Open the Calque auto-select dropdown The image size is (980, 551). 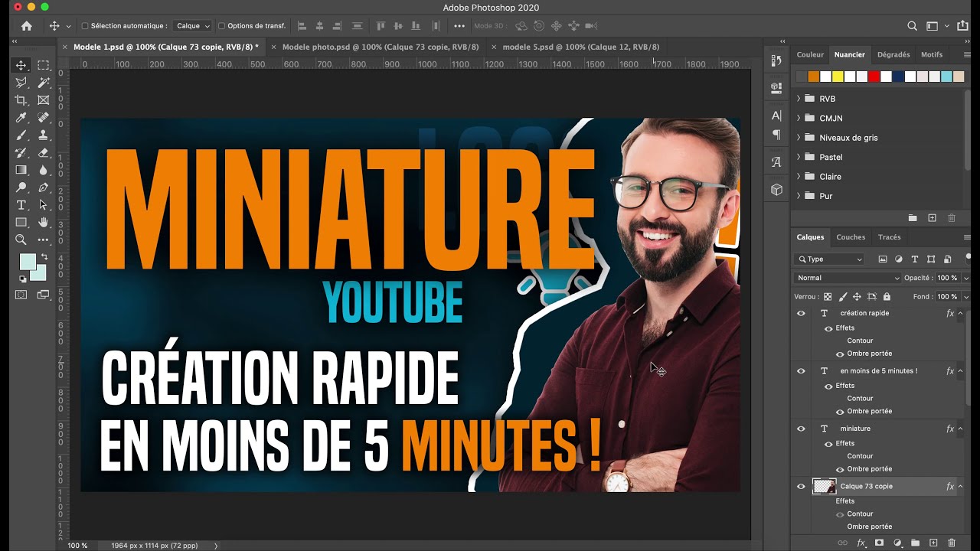[192, 26]
